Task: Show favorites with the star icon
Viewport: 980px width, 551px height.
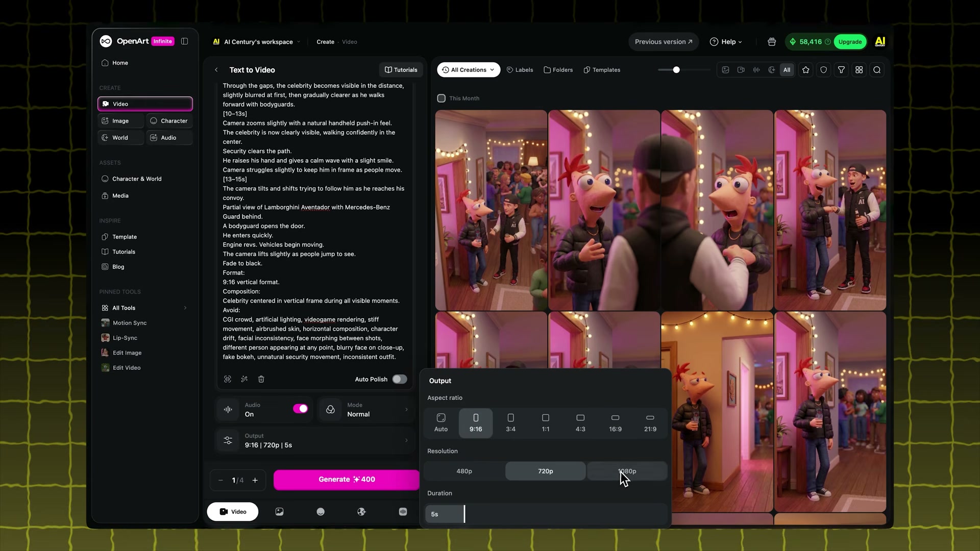Action: click(x=806, y=70)
